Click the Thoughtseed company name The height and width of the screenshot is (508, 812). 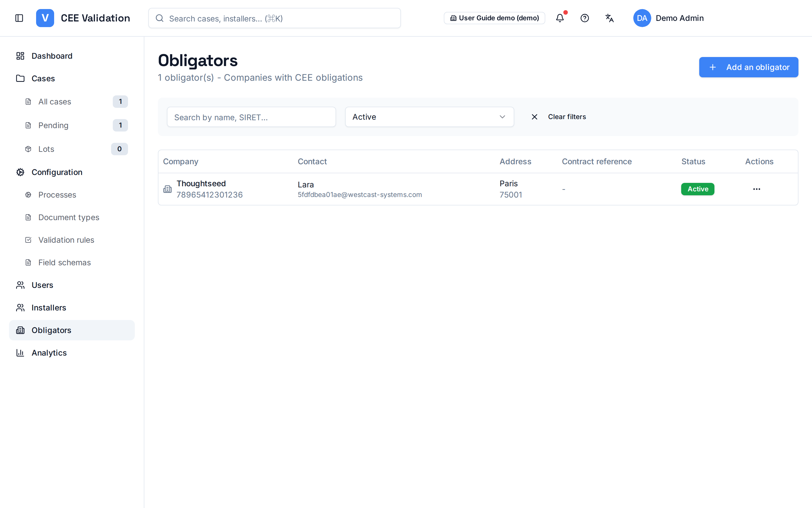[201, 183]
